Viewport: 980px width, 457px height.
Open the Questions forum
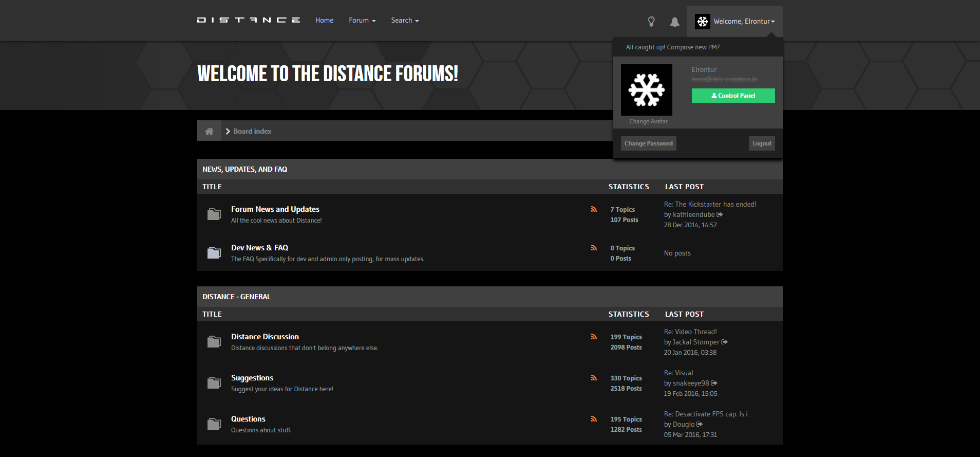pos(248,419)
